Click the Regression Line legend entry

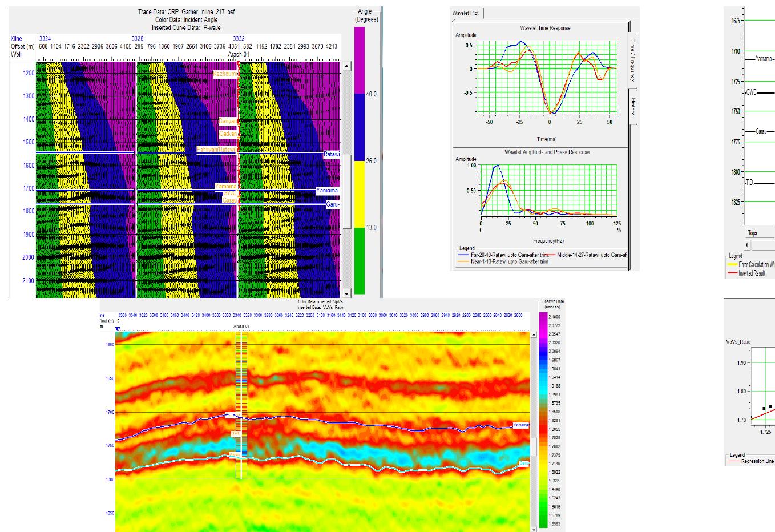[x=757, y=461]
